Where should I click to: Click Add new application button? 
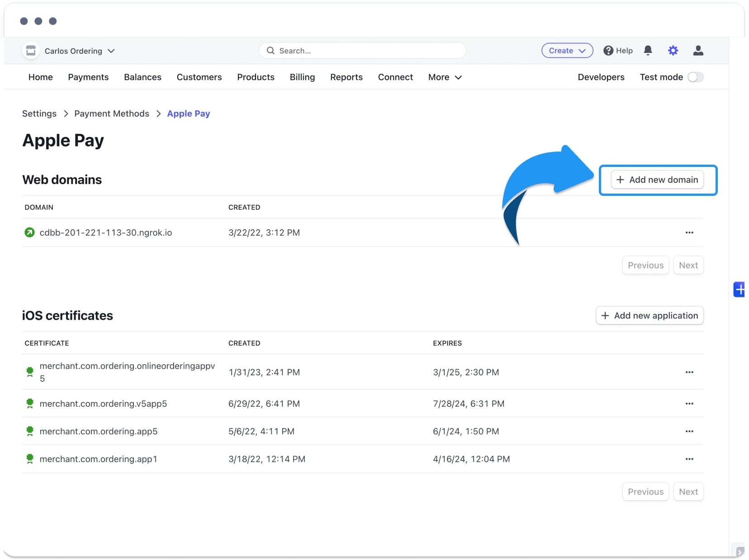tap(649, 316)
